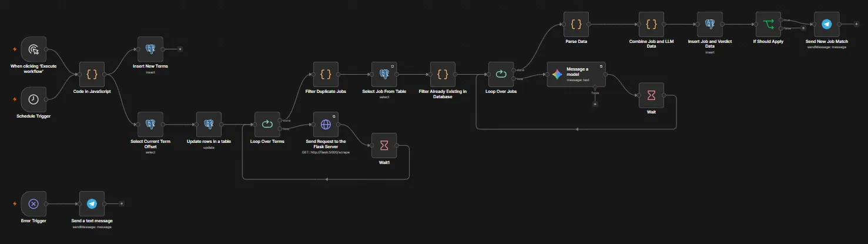Open the Flask Server HTTP request node
Image resolution: width=868 pixels, height=244 pixels.
click(x=326, y=124)
